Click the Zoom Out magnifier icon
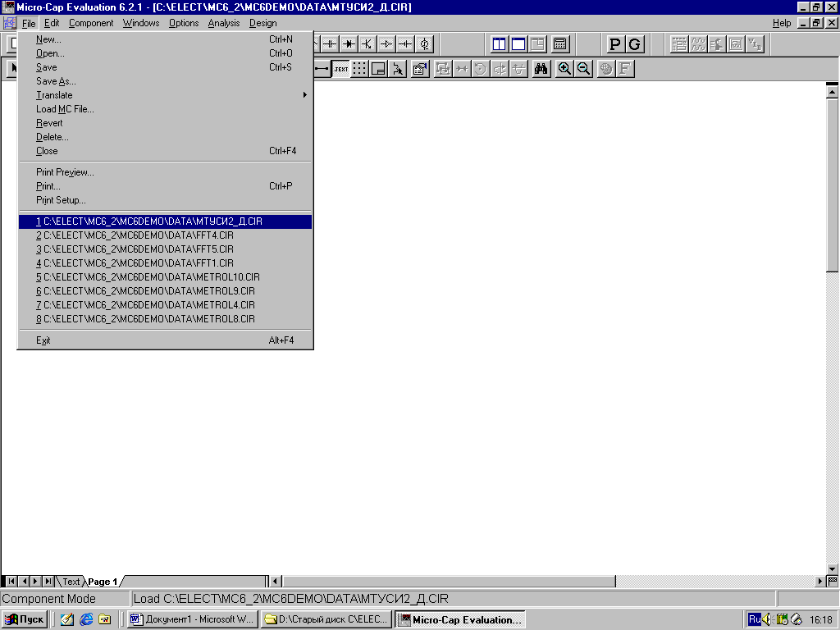The height and width of the screenshot is (630, 840). coord(583,69)
